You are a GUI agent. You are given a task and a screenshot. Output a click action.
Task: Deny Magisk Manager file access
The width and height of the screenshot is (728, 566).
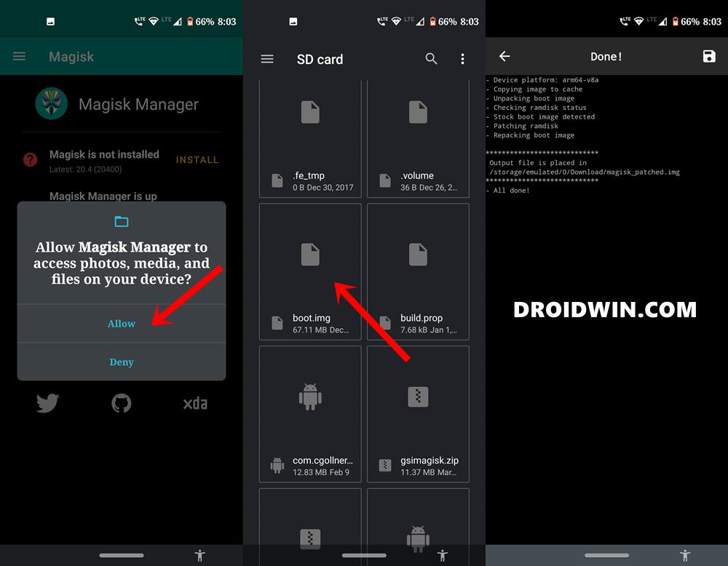click(x=122, y=362)
